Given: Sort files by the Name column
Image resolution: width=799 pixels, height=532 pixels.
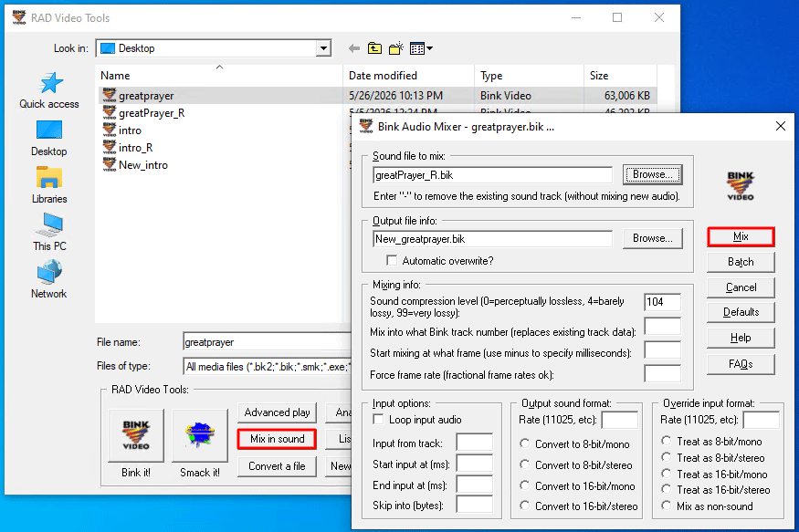Looking at the screenshot, I should coord(219,76).
